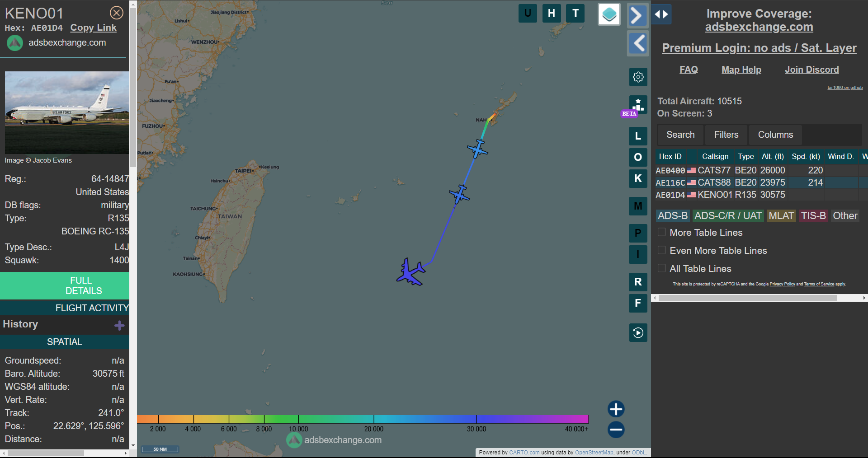Click the right panel horizontal scrollbar
Viewport: 868px width, 458px height.
click(x=747, y=298)
